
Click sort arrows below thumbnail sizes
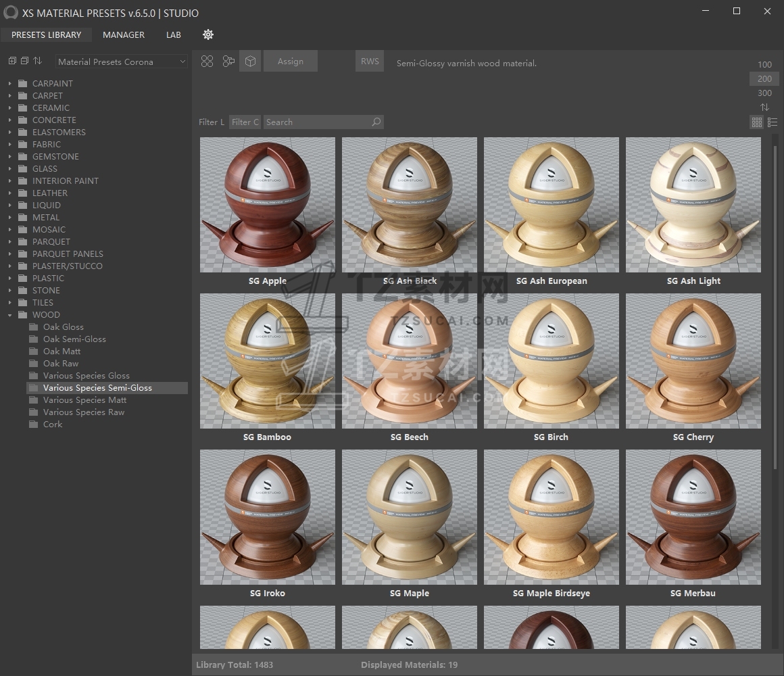(x=764, y=107)
